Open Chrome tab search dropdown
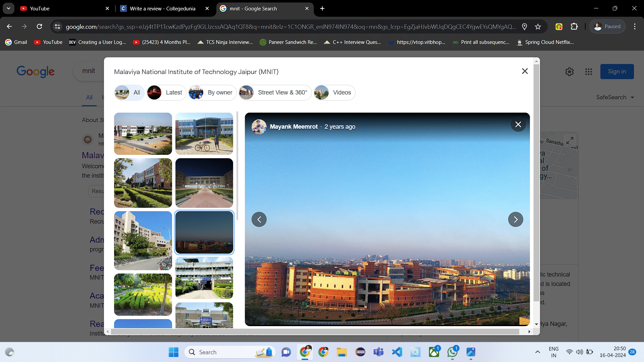644x362 pixels. coord(8,8)
